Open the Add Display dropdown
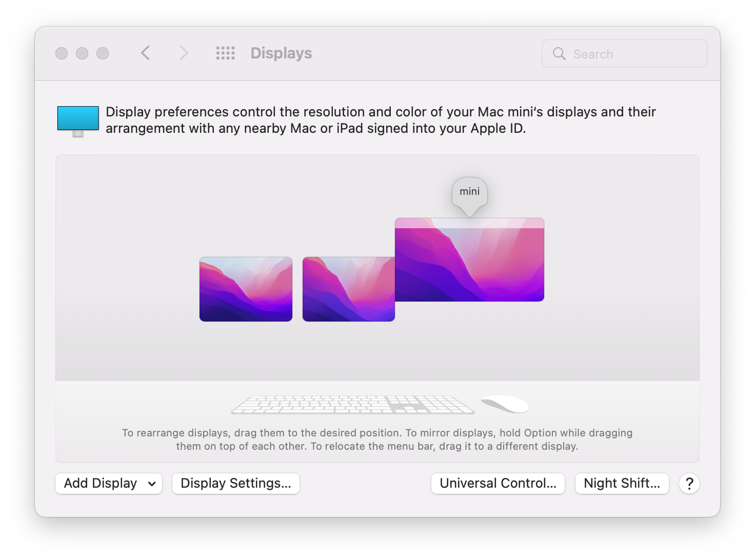 pos(109,484)
